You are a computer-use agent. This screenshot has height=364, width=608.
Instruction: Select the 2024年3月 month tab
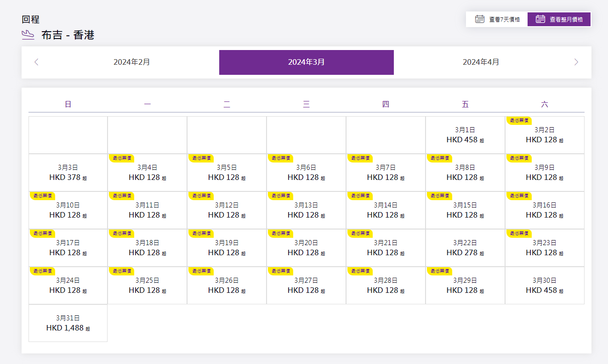point(306,62)
